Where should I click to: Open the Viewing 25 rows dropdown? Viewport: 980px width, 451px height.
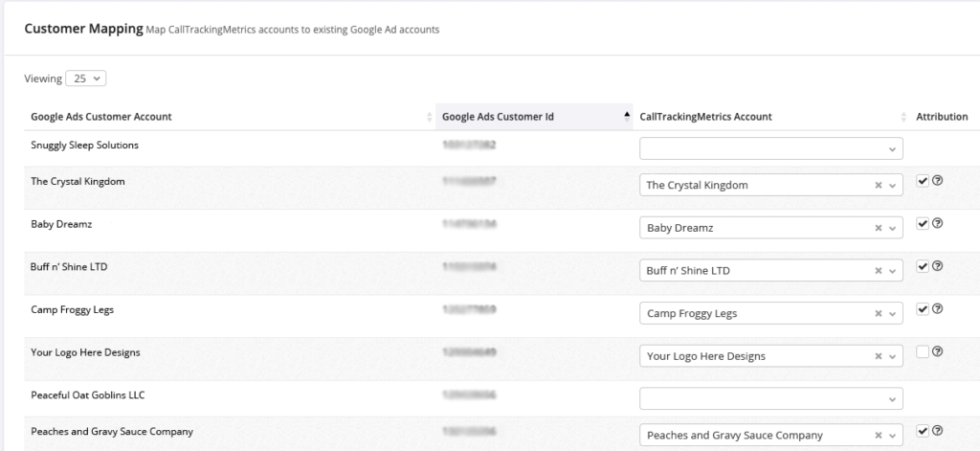[86, 79]
